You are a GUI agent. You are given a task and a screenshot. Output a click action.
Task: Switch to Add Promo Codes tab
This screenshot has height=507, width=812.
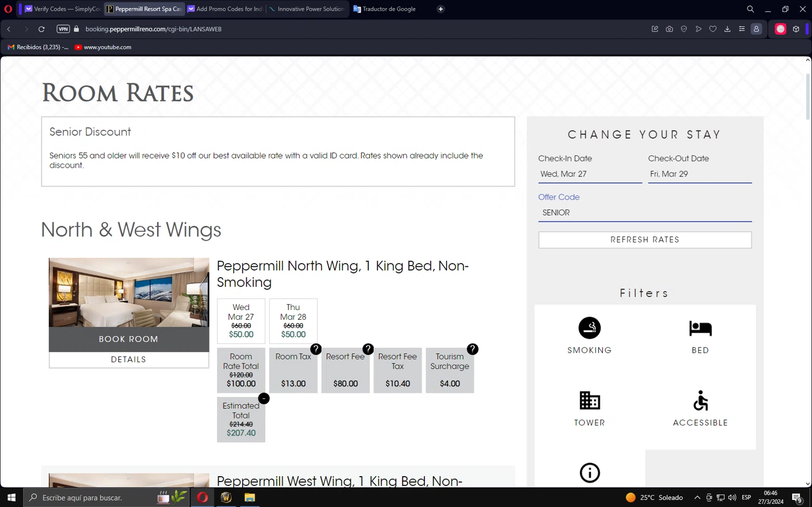coord(225,9)
